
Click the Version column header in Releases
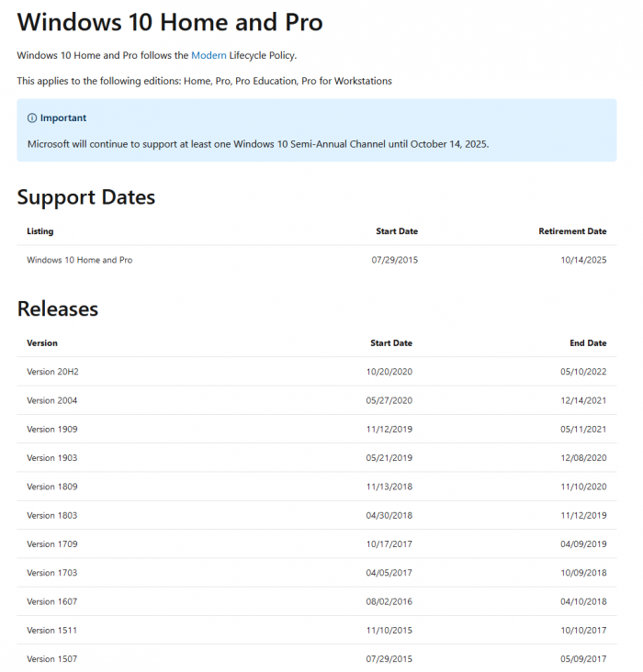pyautogui.click(x=42, y=343)
